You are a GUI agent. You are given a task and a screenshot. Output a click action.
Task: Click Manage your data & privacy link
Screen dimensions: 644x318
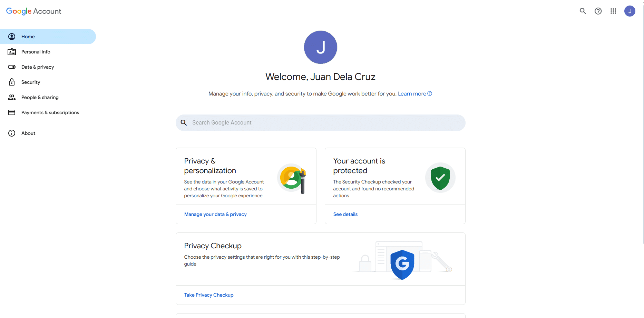pyautogui.click(x=215, y=214)
